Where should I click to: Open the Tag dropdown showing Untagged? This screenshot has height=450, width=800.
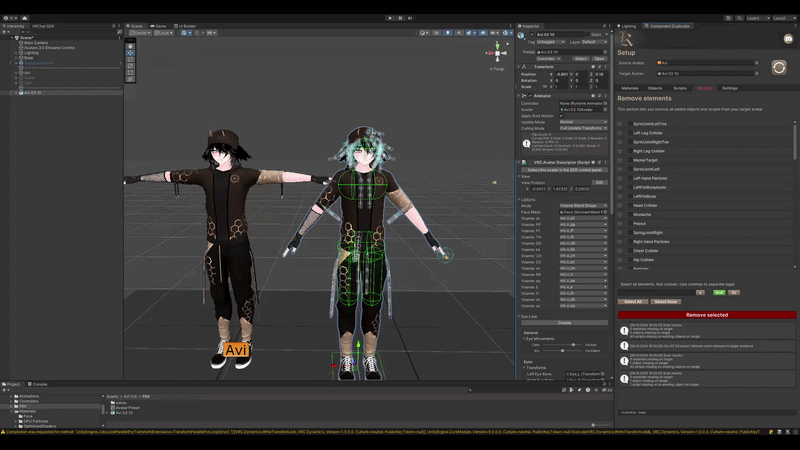[x=551, y=42]
